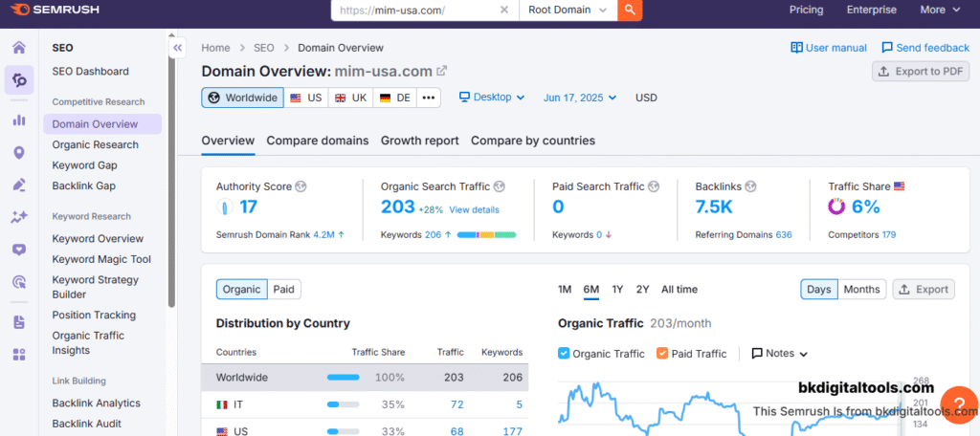
Task: Select the Worldwide database button
Action: click(x=242, y=98)
